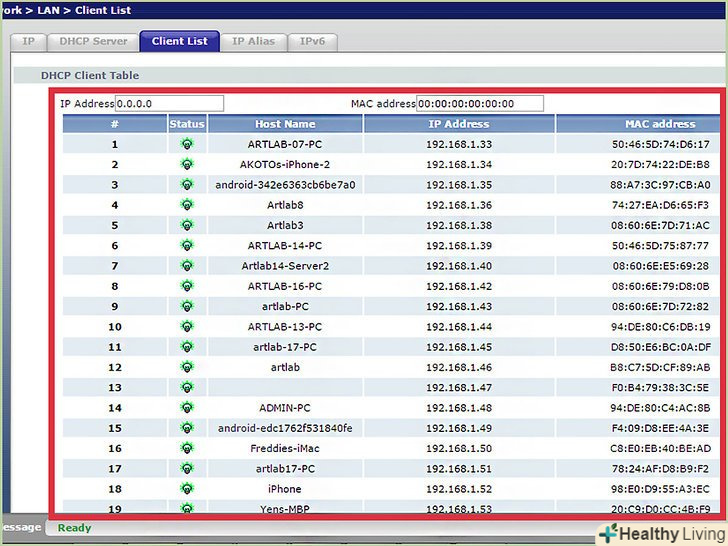Click the IP Address input field
728x546 pixels.
[169, 103]
